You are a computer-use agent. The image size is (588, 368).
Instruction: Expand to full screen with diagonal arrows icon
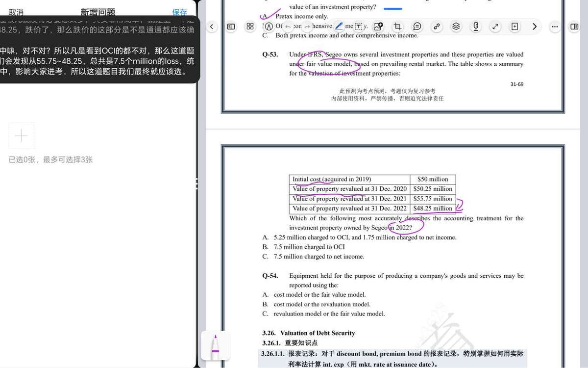tap(495, 26)
